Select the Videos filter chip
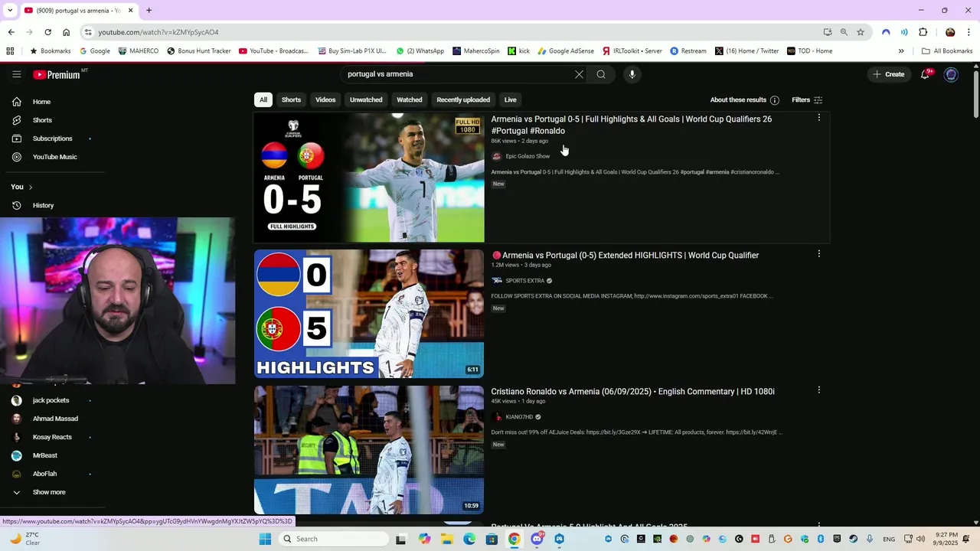This screenshot has width=980, height=551. [325, 99]
